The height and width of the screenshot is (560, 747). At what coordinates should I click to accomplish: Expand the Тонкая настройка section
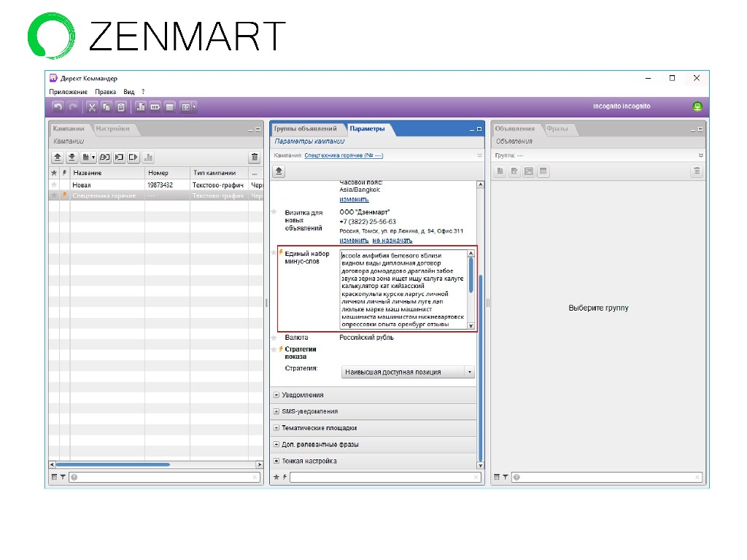point(276,461)
